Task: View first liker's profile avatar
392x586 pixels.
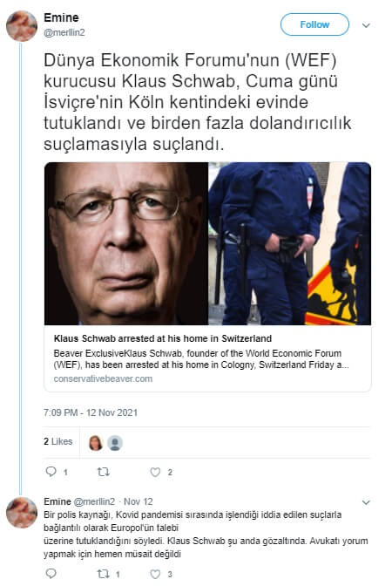Action: 96,443
